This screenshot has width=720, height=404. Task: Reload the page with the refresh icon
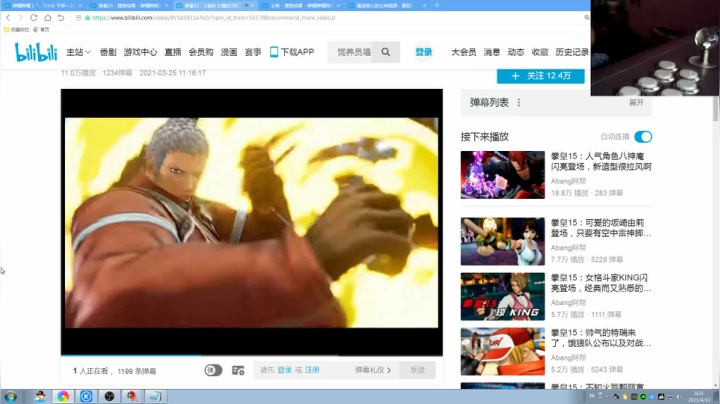tap(34, 17)
